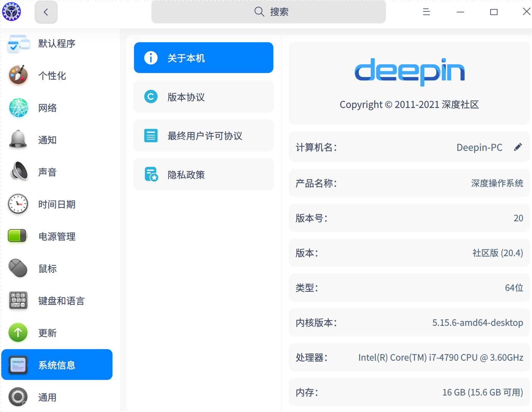Click the 鼠标 mouse icon in sidebar

point(18,268)
